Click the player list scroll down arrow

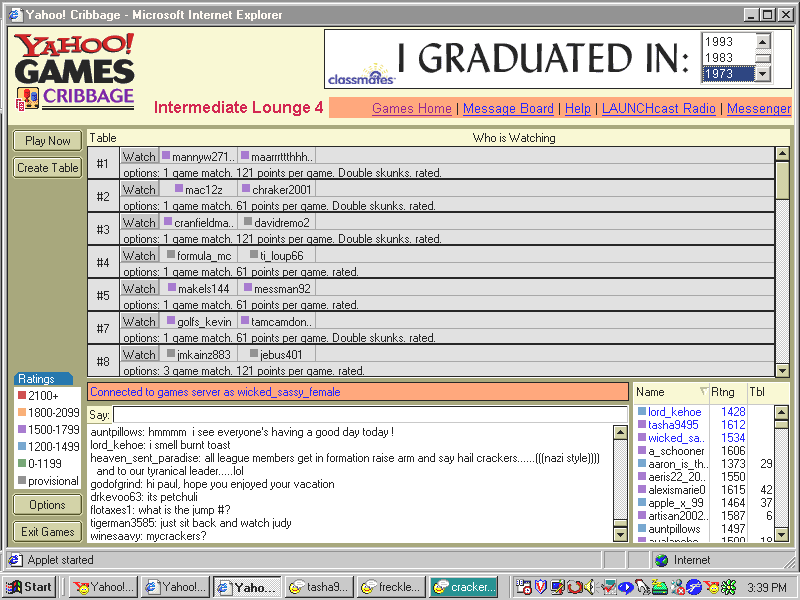coord(781,535)
